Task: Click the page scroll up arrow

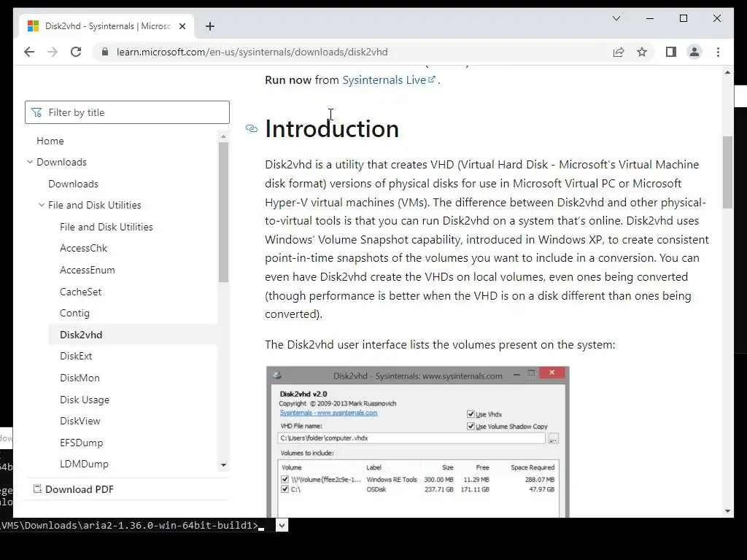Action: [727, 72]
